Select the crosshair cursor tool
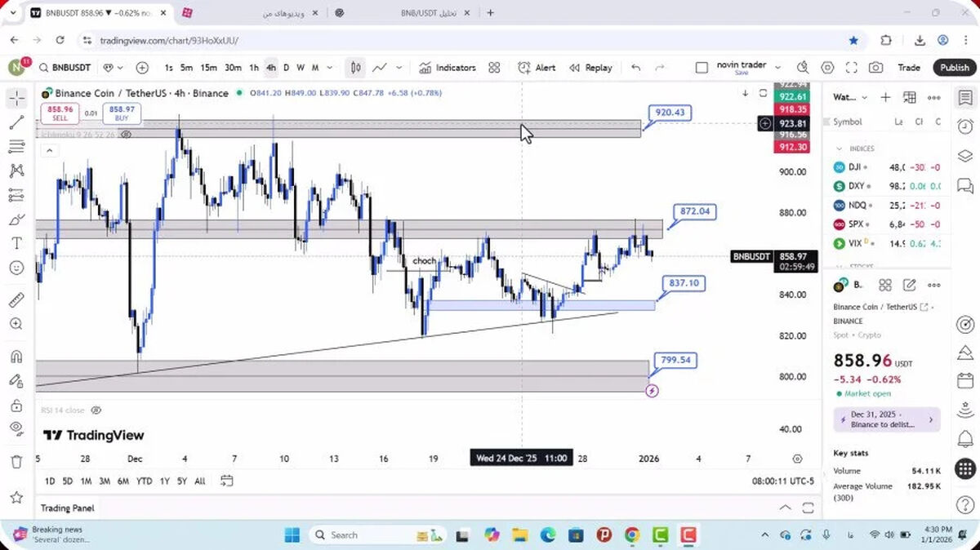This screenshot has width=980, height=550. pyautogui.click(x=16, y=99)
